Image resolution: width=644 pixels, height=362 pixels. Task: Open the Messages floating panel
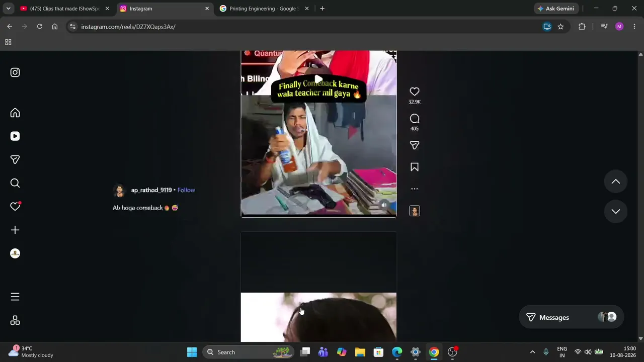tap(571, 317)
